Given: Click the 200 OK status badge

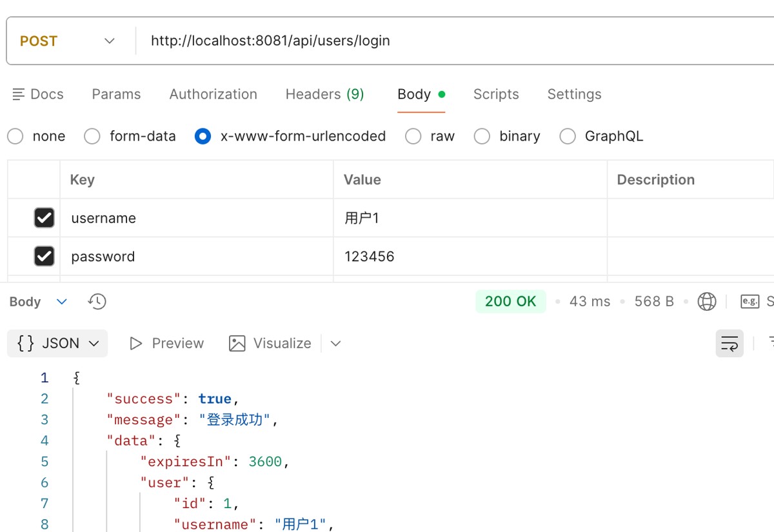Looking at the screenshot, I should [x=510, y=301].
